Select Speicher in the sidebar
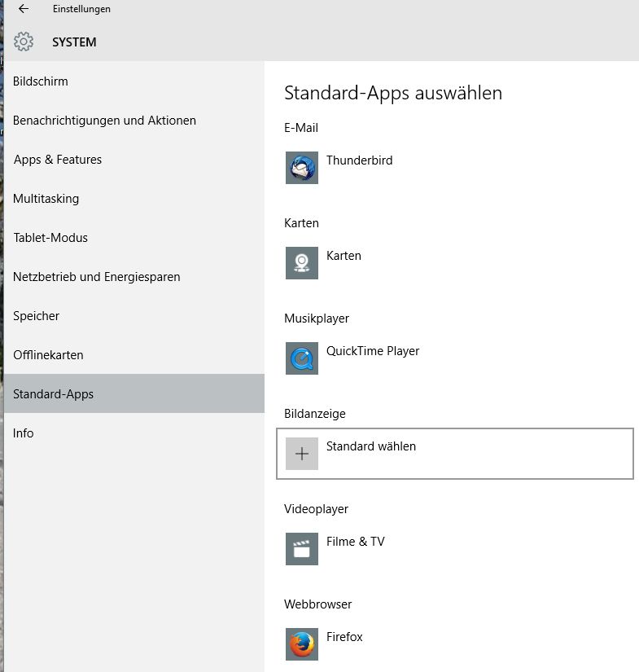 [37, 316]
